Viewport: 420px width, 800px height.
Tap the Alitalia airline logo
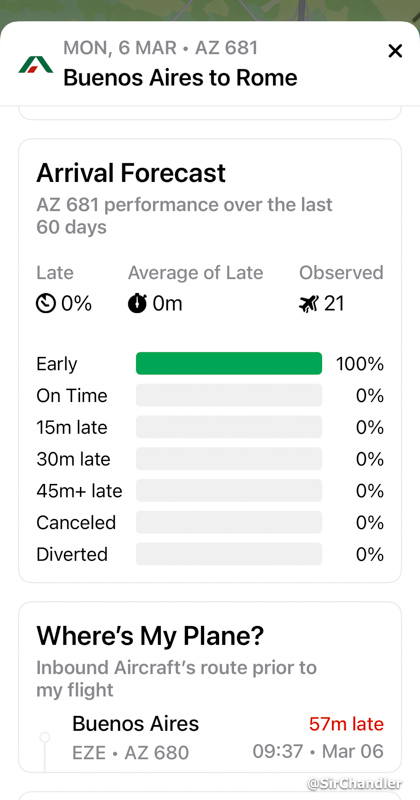click(x=36, y=65)
